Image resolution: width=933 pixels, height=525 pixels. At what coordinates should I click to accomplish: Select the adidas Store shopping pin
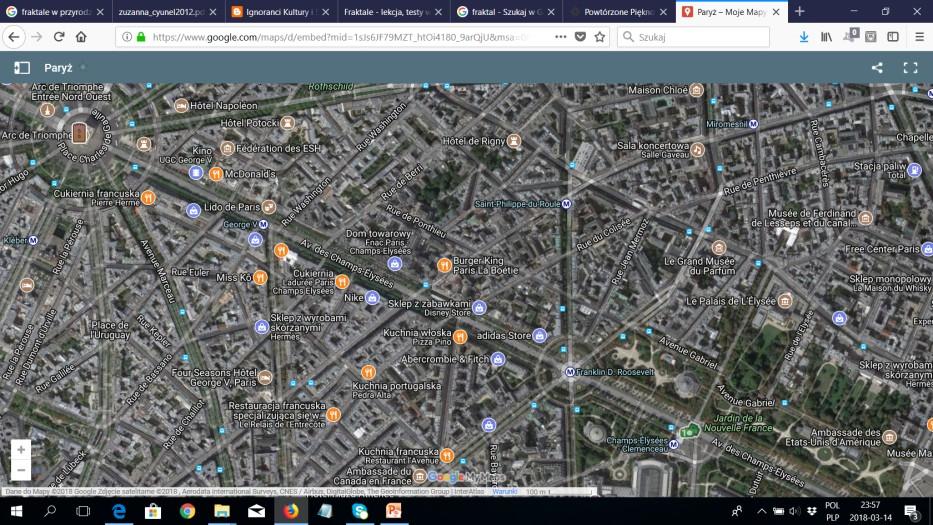539,336
